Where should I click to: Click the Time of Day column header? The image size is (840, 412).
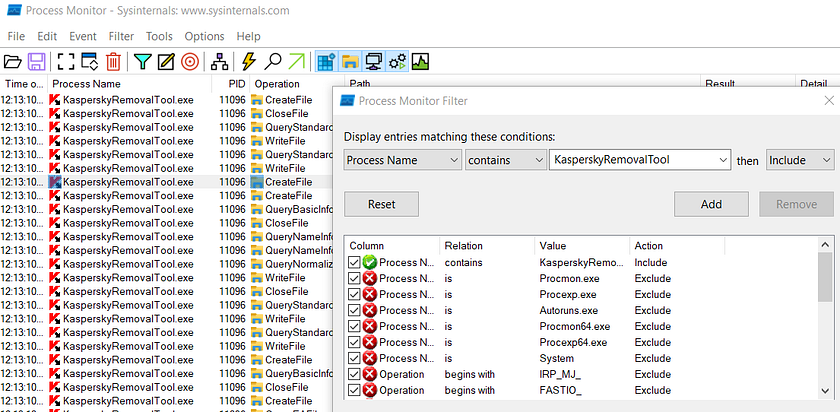(24, 84)
